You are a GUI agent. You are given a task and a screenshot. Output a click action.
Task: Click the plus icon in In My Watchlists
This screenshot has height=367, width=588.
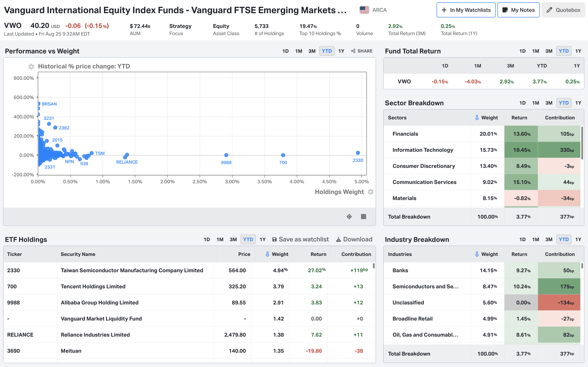444,10
